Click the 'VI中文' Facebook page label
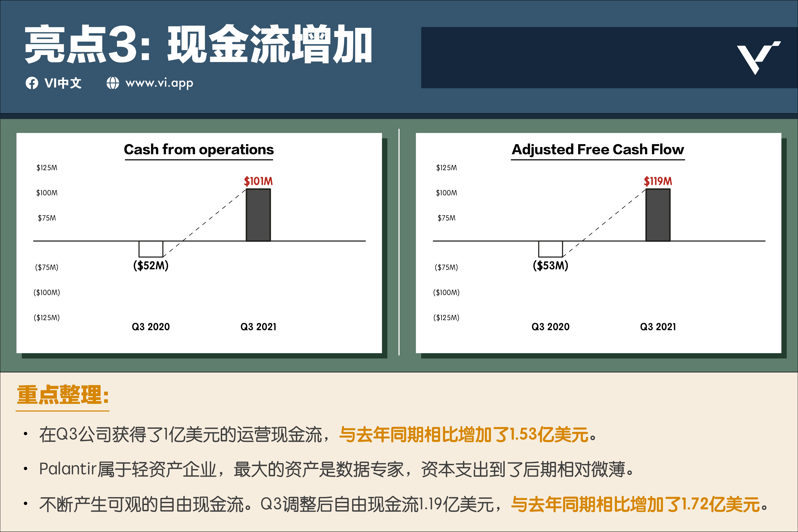Image resolution: width=798 pixels, height=532 pixels. tap(63, 83)
